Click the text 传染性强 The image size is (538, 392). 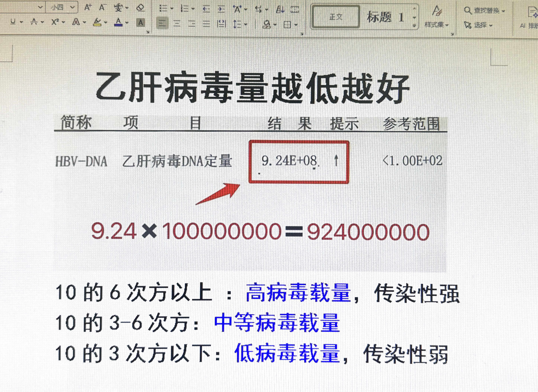click(417, 293)
